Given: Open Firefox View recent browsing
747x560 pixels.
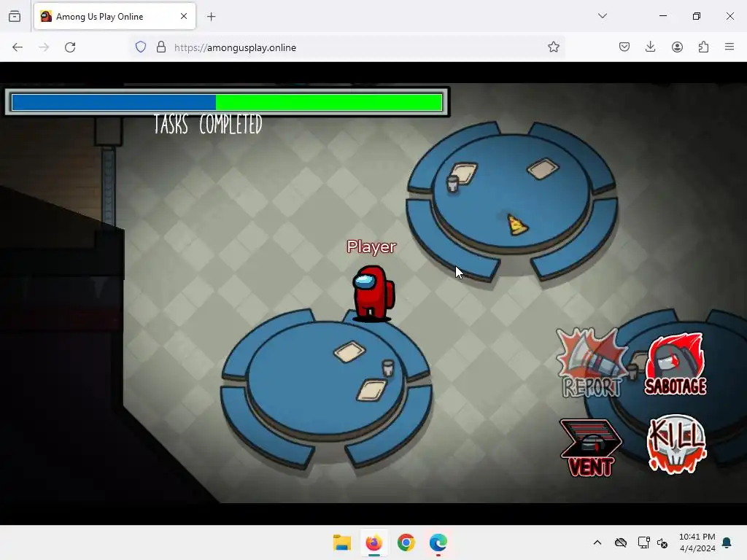Looking at the screenshot, I should click(15, 17).
